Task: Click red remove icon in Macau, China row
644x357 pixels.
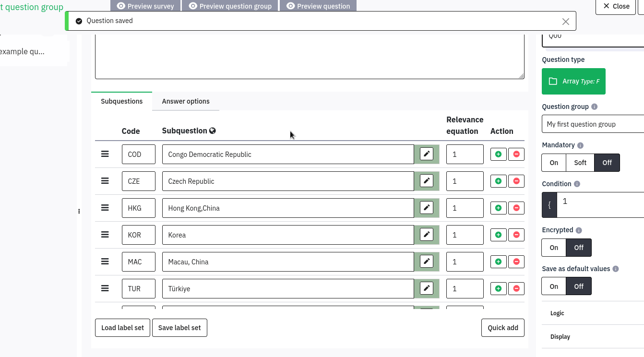Action: 516,262
